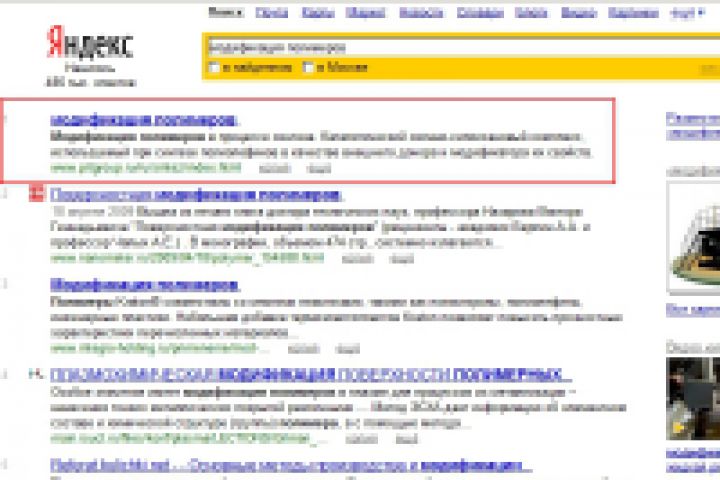Go to the Маркет tab
This screenshot has width=720, height=480.
coord(366,13)
